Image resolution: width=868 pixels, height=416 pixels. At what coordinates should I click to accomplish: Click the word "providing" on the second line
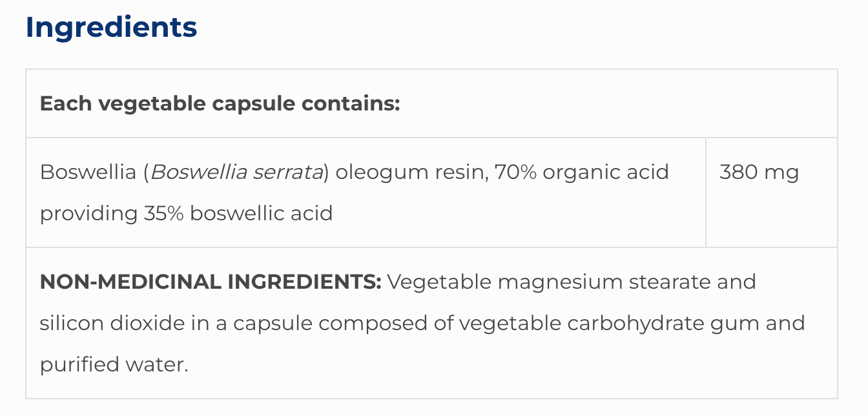point(88,213)
